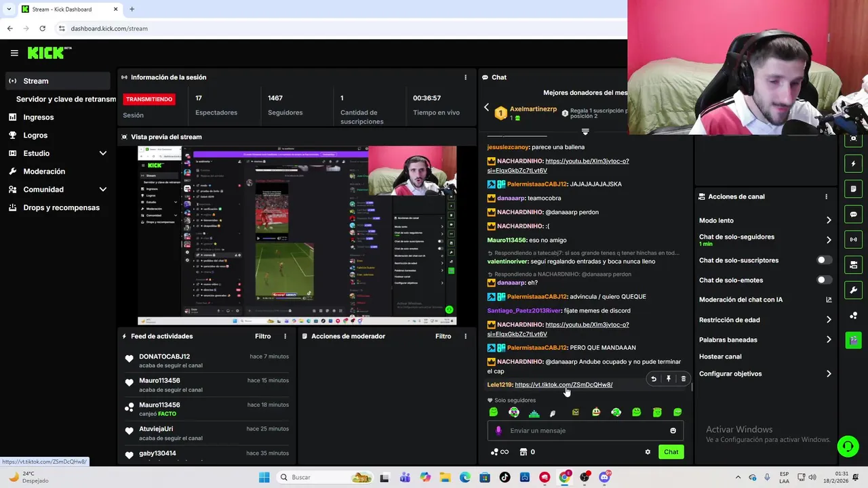Open Lele1219's TikTok link
Screen dimensions: 868x488
pos(564,384)
